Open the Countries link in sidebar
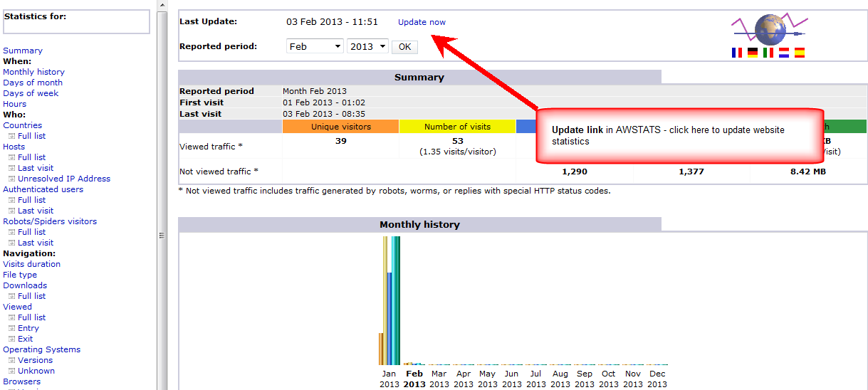Image resolution: width=868 pixels, height=390 pixels. 22,125
